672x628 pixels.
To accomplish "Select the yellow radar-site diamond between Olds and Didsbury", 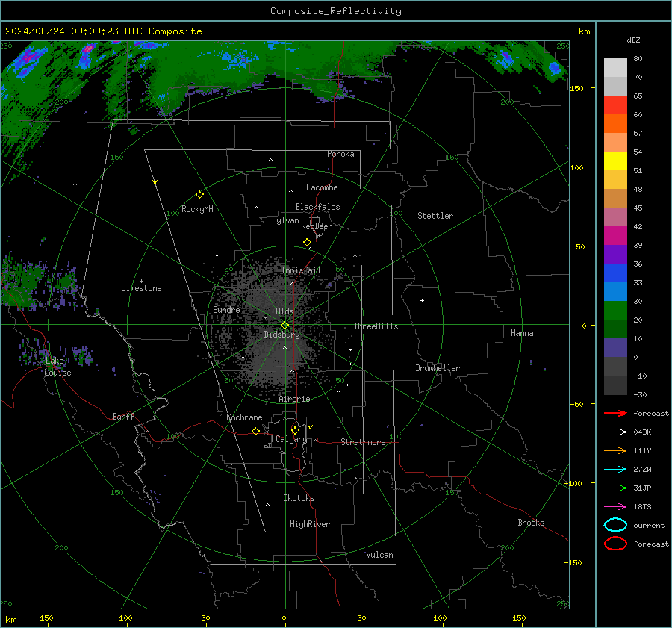I will pyautogui.click(x=284, y=326).
